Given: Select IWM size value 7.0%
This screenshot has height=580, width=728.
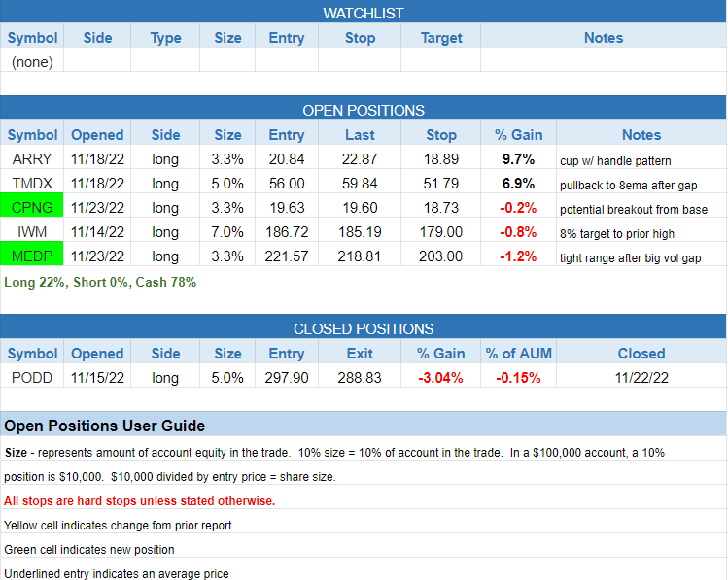Looking at the screenshot, I should click(x=227, y=231).
